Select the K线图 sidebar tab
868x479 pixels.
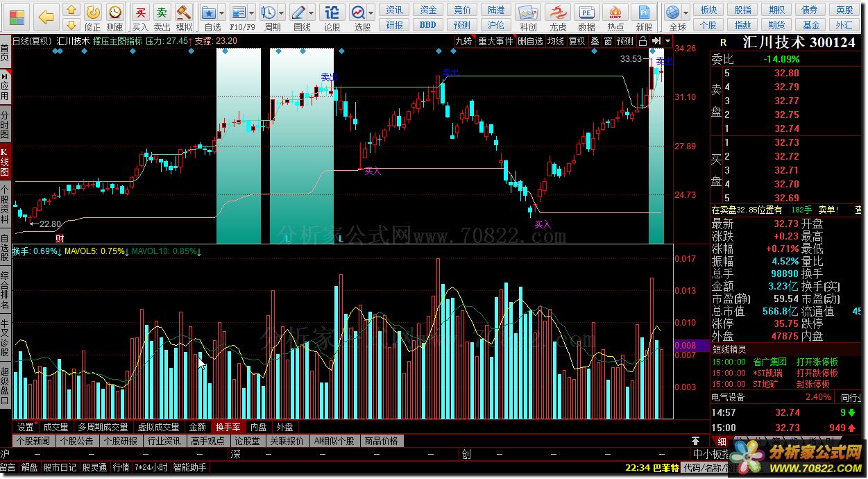[x=6, y=162]
